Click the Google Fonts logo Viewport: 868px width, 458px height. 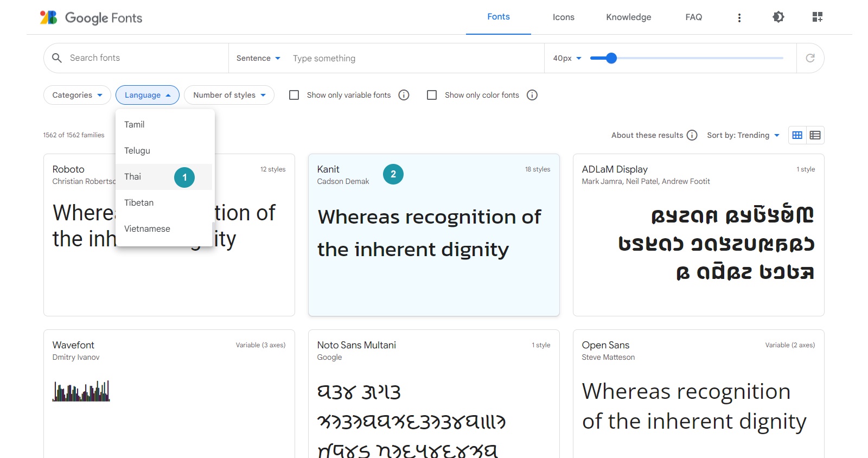91,17
